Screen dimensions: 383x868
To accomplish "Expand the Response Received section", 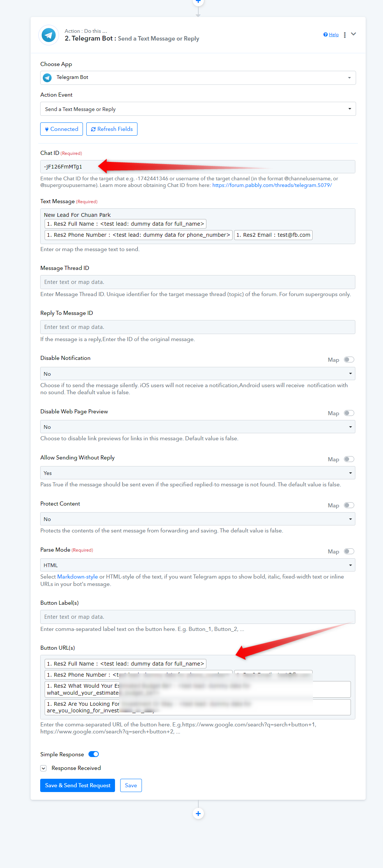I will (43, 768).
